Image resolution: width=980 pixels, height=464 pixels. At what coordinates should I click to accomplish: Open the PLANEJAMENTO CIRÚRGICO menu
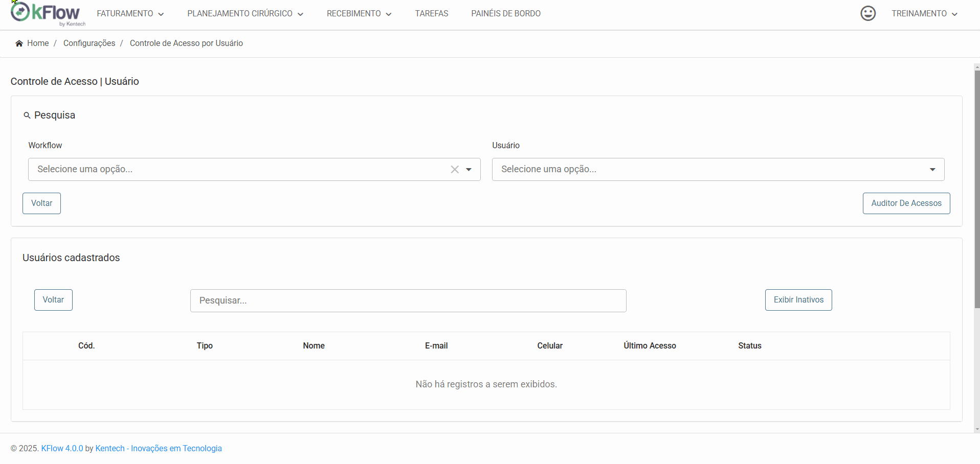click(x=245, y=14)
